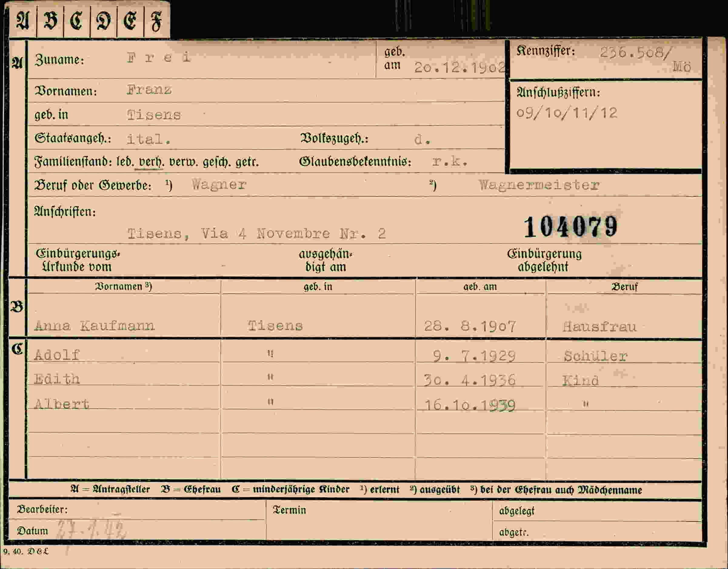Click the 'Einbürgerung abgelehnt' label
Image resolution: width=728 pixels, height=569 pixels.
(544, 260)
